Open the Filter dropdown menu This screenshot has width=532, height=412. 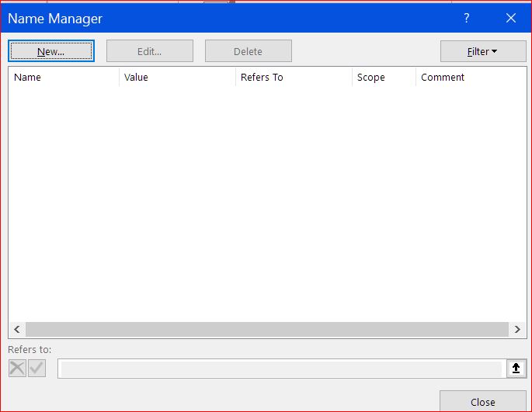pyautogui.click(x=482, y=51)
